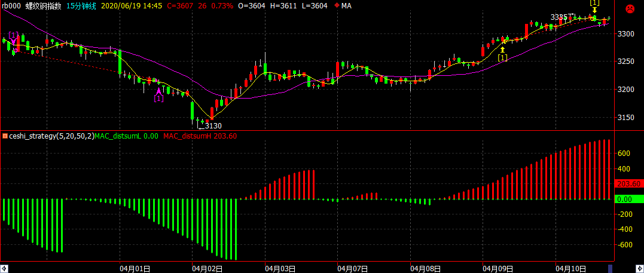Click the -600 indicator axis label
644x273 pixels.
tap(624, 245)
